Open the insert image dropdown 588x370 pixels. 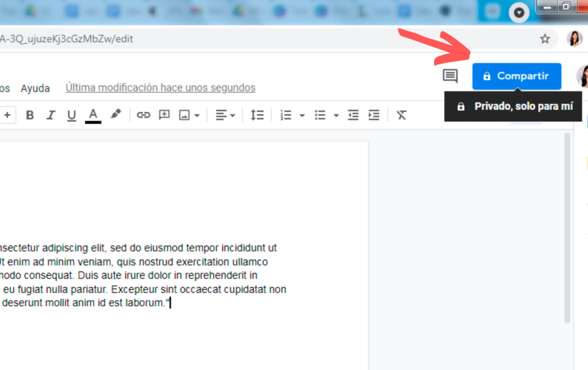point(190,115)
